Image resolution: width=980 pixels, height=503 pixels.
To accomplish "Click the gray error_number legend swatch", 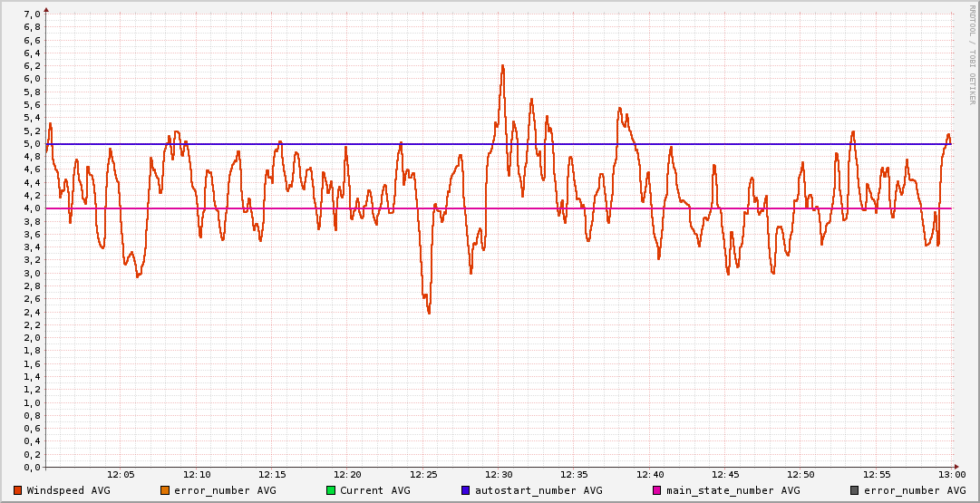I will point(855,490).
